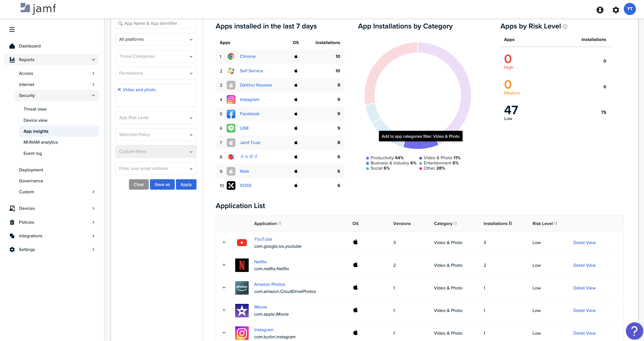Open the Threat Categories dropdown
The image size is (644, 341).
[x=156, y=56]
